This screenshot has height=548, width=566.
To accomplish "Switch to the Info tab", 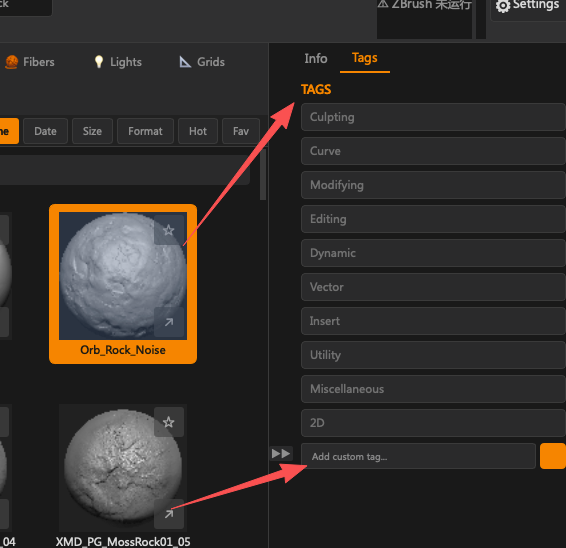I will [315, 58].
